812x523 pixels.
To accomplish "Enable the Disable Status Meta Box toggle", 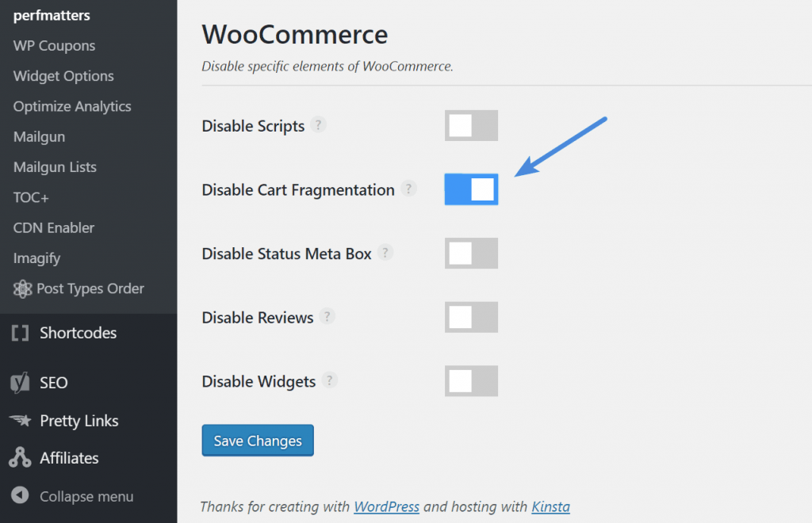I will 471,253.
